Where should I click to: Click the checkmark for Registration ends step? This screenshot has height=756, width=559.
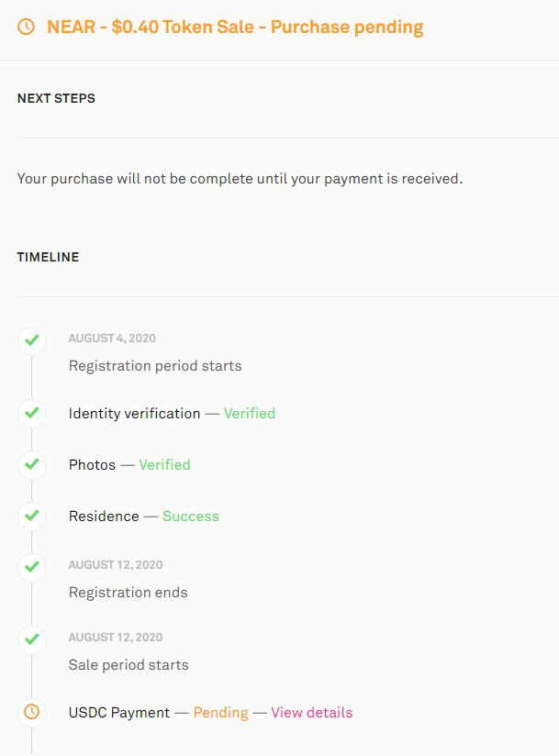(x=32, y=567)
